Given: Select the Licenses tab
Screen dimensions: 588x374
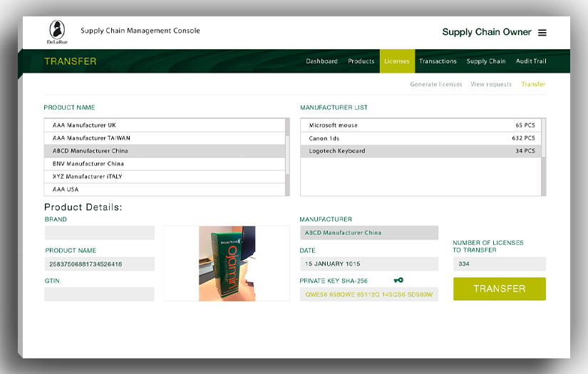Looking at the screenshot, I should [x=397, y=61].
